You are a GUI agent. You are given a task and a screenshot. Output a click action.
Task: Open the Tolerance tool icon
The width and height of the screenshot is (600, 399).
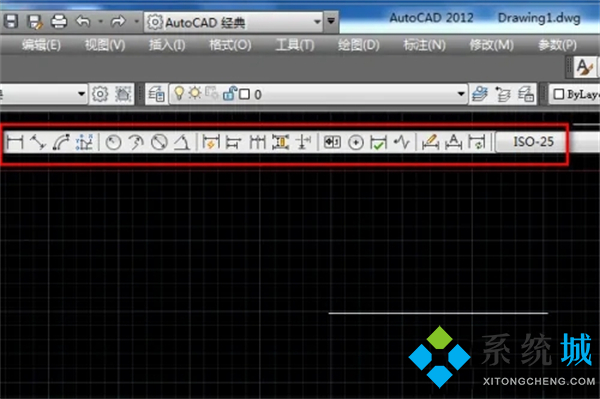pyautogui.click(x=332, y=142)
